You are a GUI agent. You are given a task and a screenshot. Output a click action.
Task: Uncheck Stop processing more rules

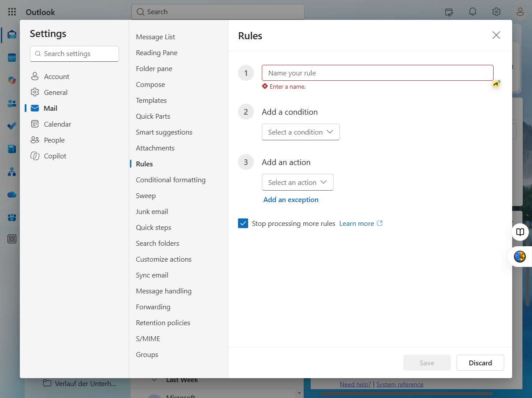(243, 223)
